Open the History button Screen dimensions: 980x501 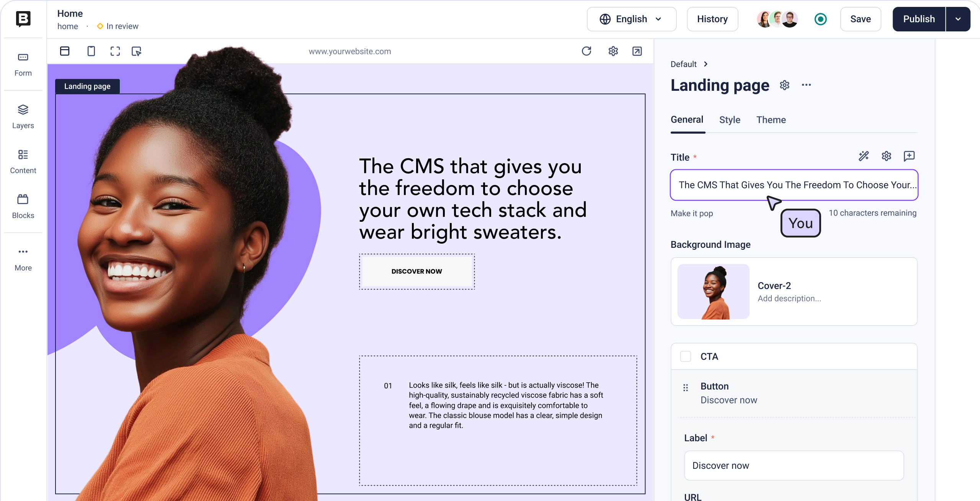click(712, 19)
